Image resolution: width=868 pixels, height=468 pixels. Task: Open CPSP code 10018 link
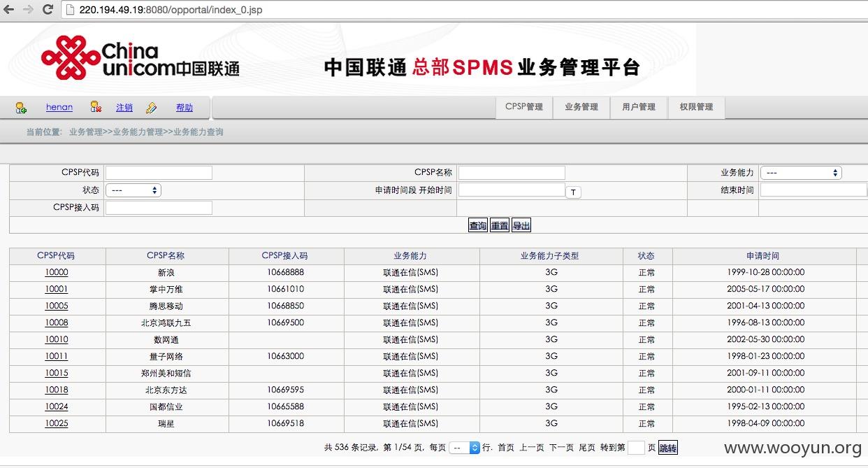point(57,390)
